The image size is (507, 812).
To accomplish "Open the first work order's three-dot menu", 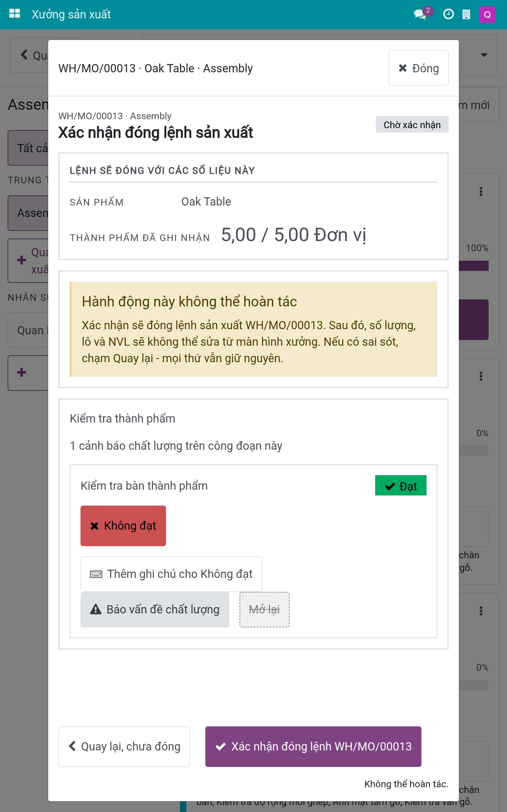I will (x=481, y=192).
